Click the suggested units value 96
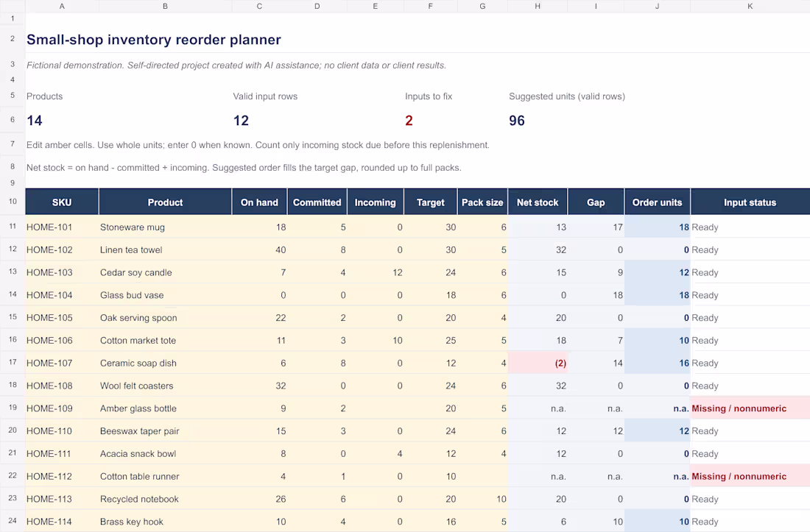The width and height of the screenshot is (810, 532). (517, 121)
